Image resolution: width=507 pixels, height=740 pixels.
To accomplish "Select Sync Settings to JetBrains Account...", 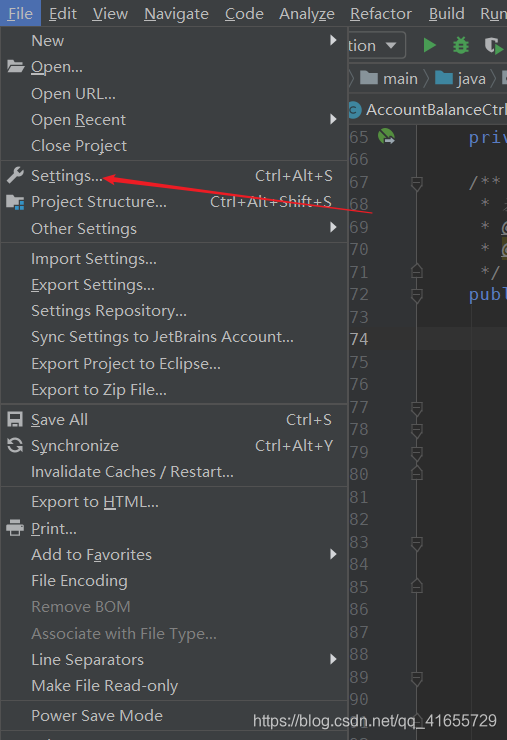I will point(174,337).
